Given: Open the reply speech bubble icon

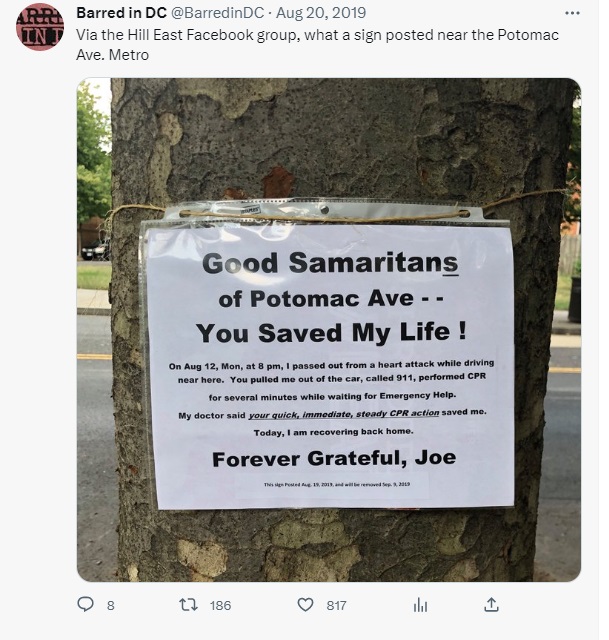Looking at the screenshot, I should [x=86, y=604].
